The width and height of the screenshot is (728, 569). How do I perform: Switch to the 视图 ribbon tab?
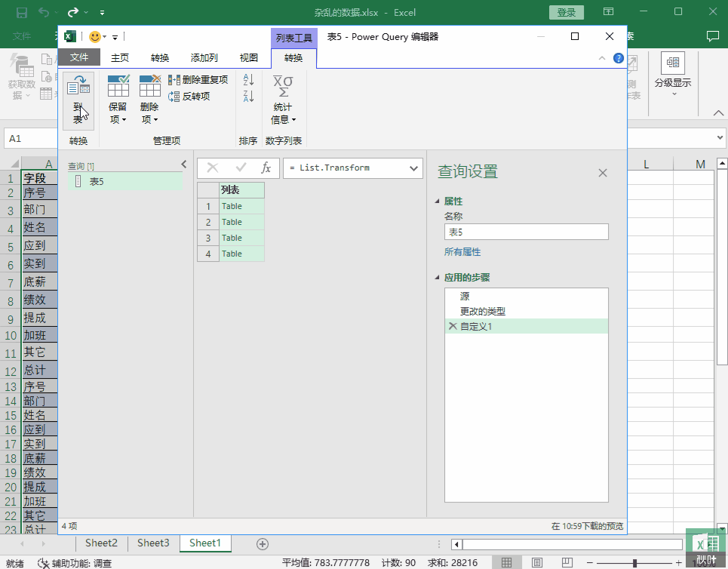pos(248,57)
